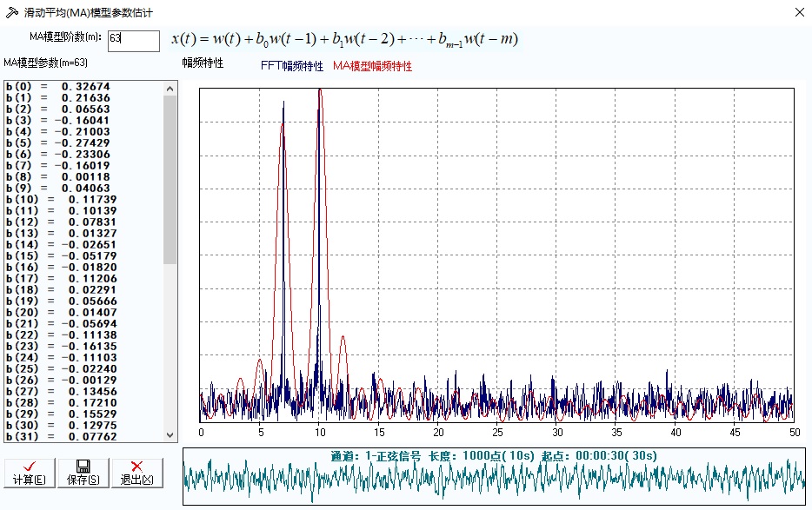Select the b(6) = -0.23306 row
The height and width of the screenshot is (510, 812).
[83, 155]
